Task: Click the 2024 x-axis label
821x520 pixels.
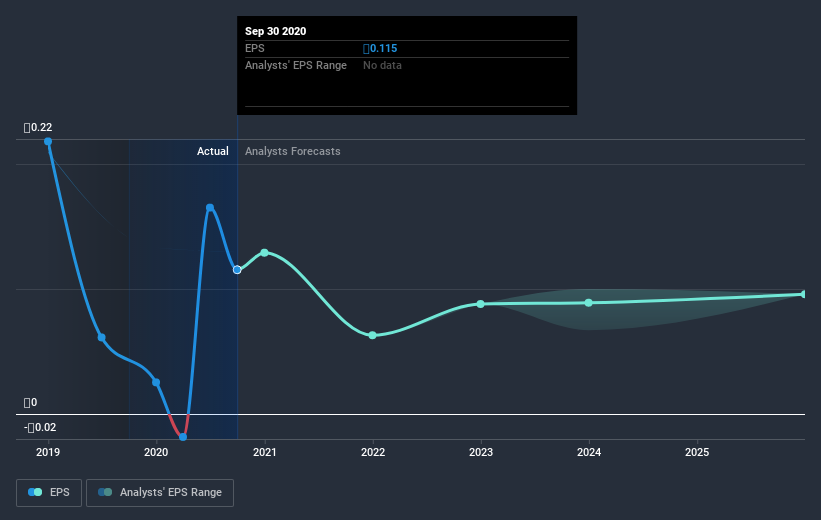Action: 589,452
